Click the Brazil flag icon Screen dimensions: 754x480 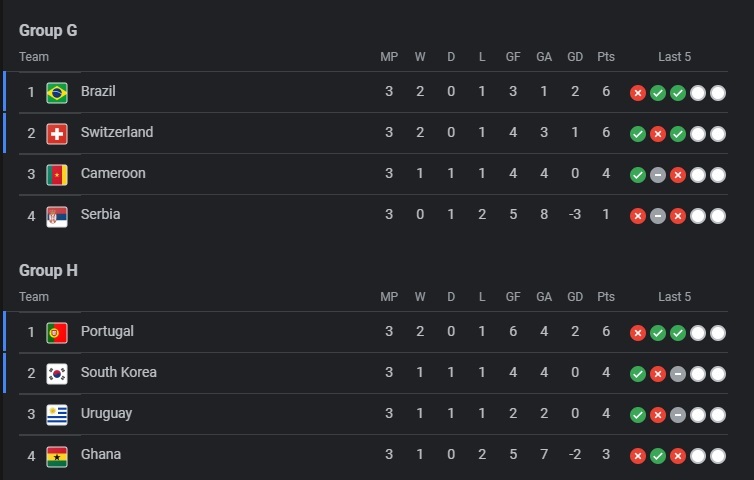coord(57,93)
